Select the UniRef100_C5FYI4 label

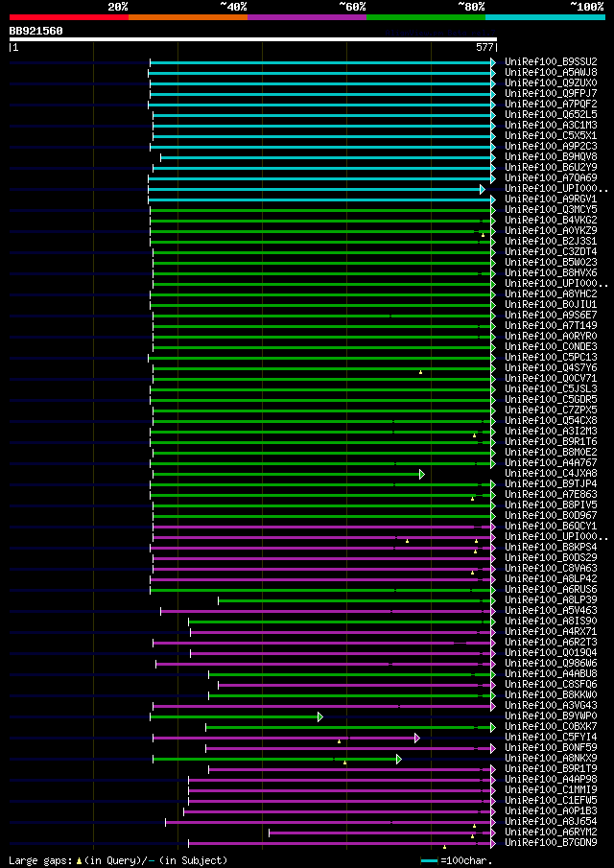551,737
